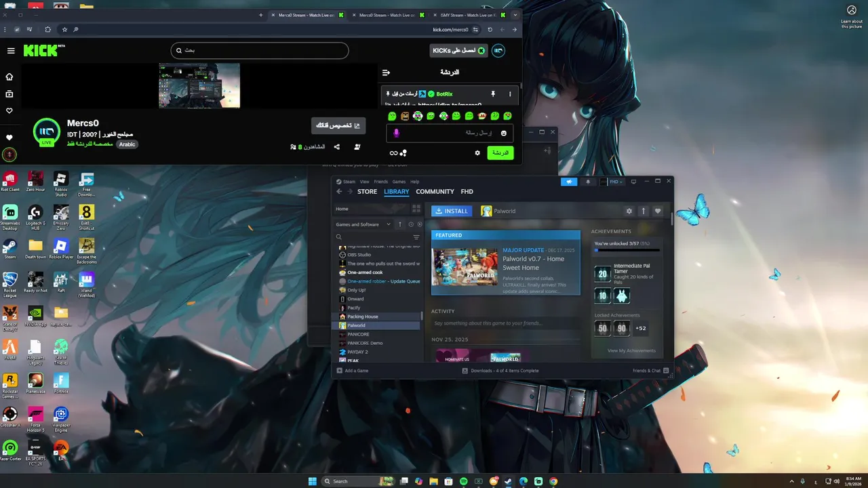Click the Steam announcements megaphone button

coord(569,182)
